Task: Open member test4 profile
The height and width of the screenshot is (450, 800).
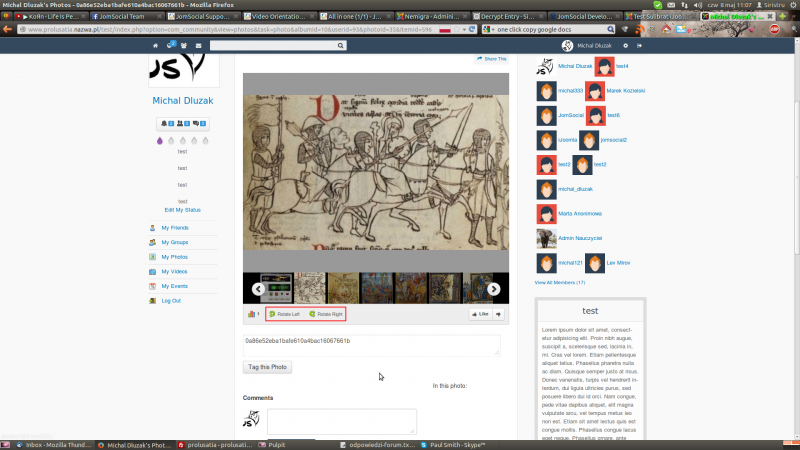Action: pyautogui.click(x=622, y=66)
